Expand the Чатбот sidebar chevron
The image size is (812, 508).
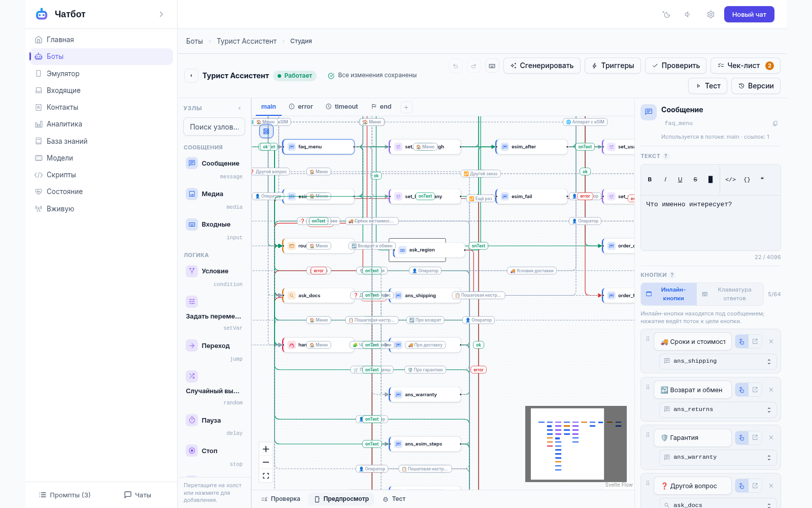[x=161, y=14]
